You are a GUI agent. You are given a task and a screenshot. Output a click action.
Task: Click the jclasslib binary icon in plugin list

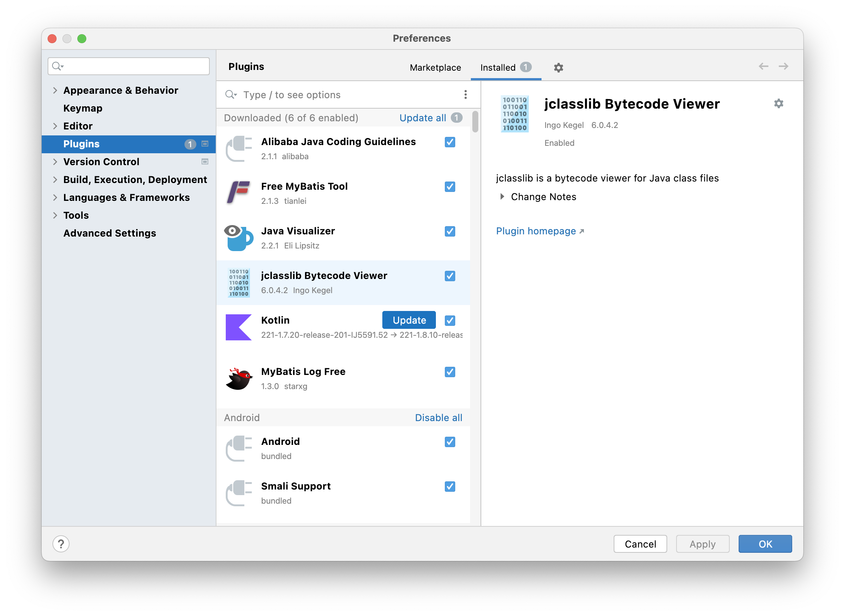click(239, 282)
